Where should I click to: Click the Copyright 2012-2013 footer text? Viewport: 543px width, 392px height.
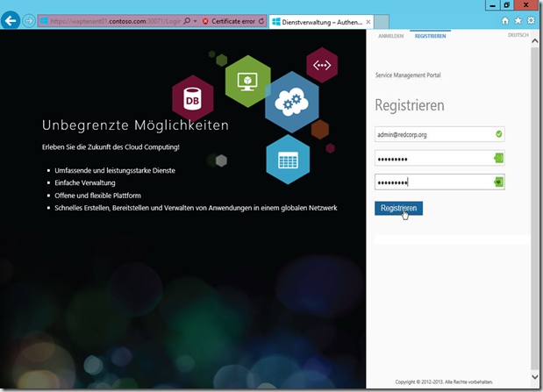click(x=444, y=382)
